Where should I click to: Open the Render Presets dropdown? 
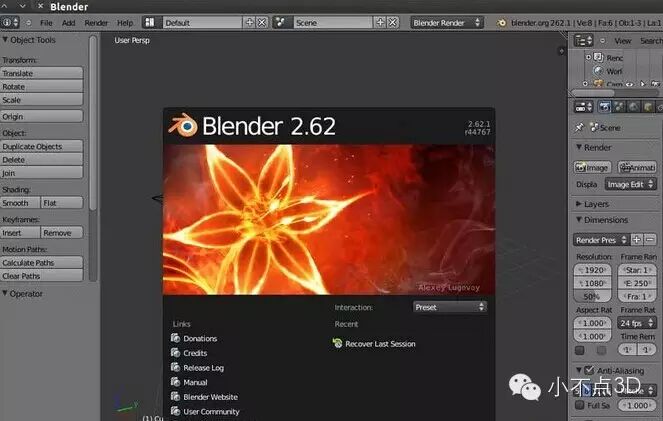(601, 240)
